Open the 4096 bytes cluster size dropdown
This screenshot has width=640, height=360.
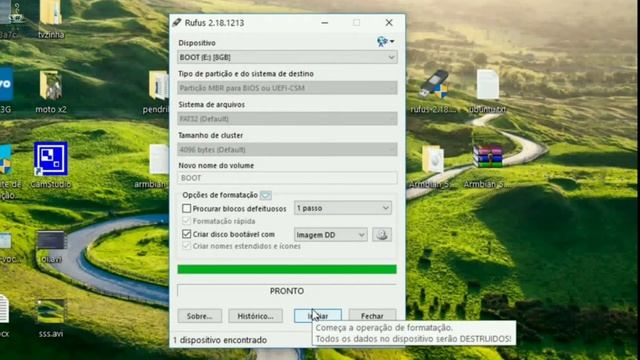[x=287, y=149]
